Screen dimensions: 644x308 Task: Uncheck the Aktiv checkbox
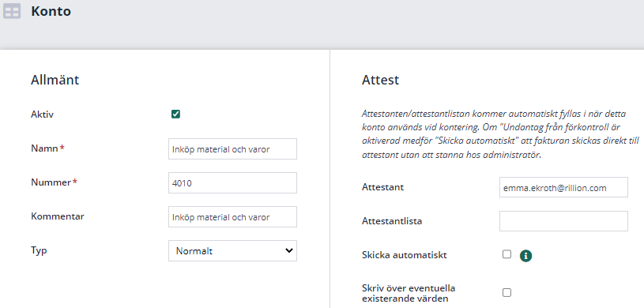(x=175, y=115)
